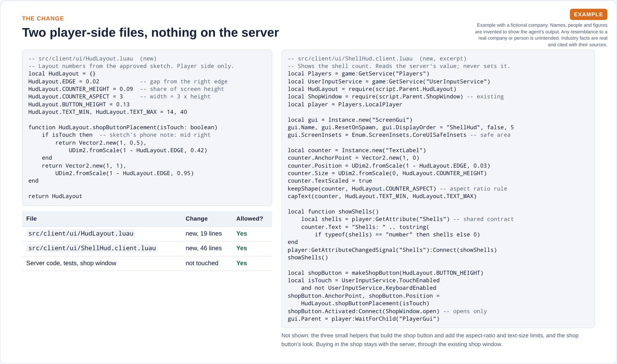617x364 pixels.
Task: Click the "new, 19 lines" cell
Action: [204, 233]
